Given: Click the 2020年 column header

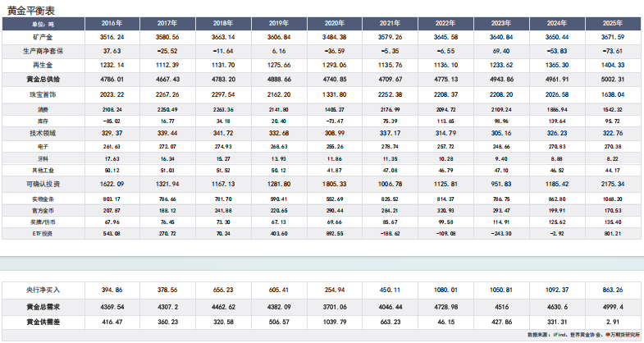Looking at the screenshot, I should tap(335, 24).
